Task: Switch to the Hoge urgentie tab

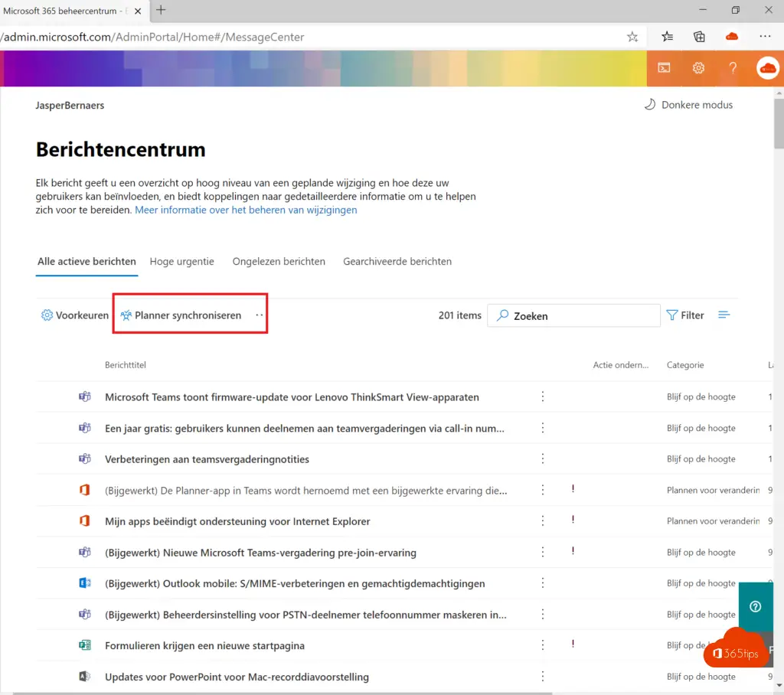Action: 182,262
